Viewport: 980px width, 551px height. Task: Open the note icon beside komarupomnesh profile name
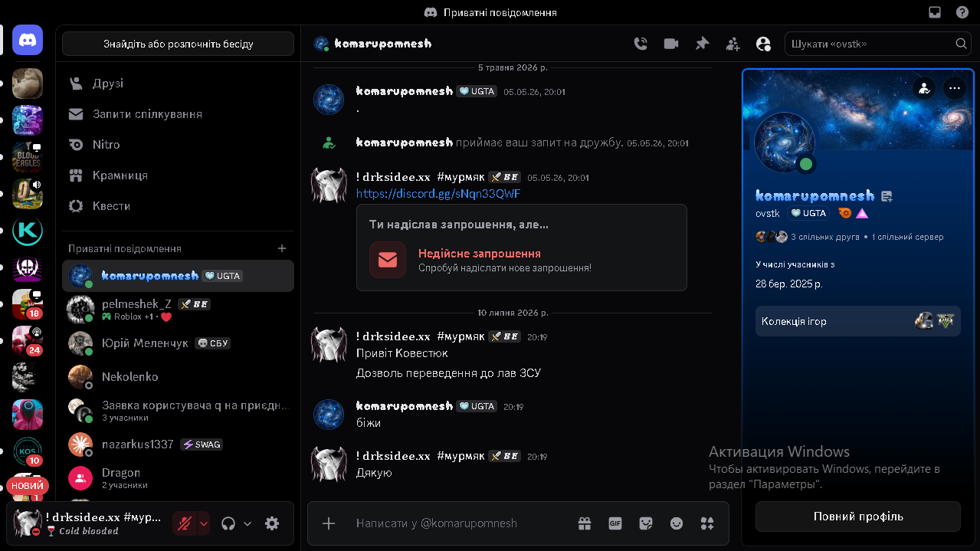(x=887, y=196)
